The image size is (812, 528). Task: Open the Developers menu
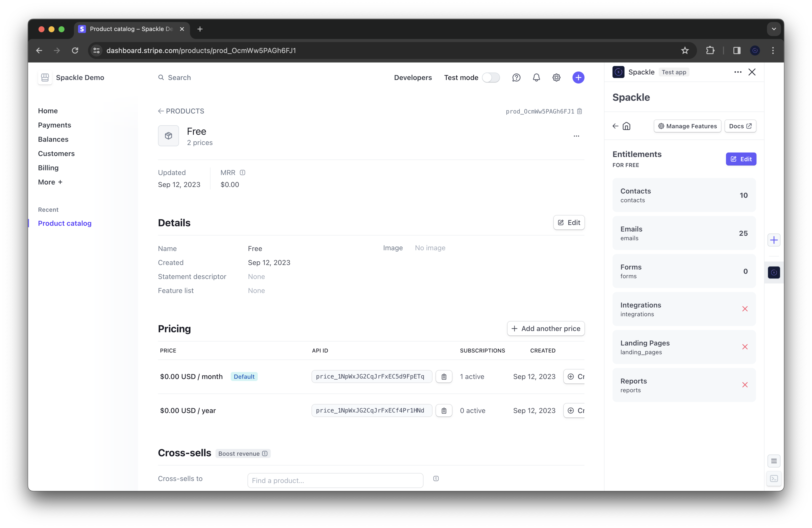tap(413, 77)
